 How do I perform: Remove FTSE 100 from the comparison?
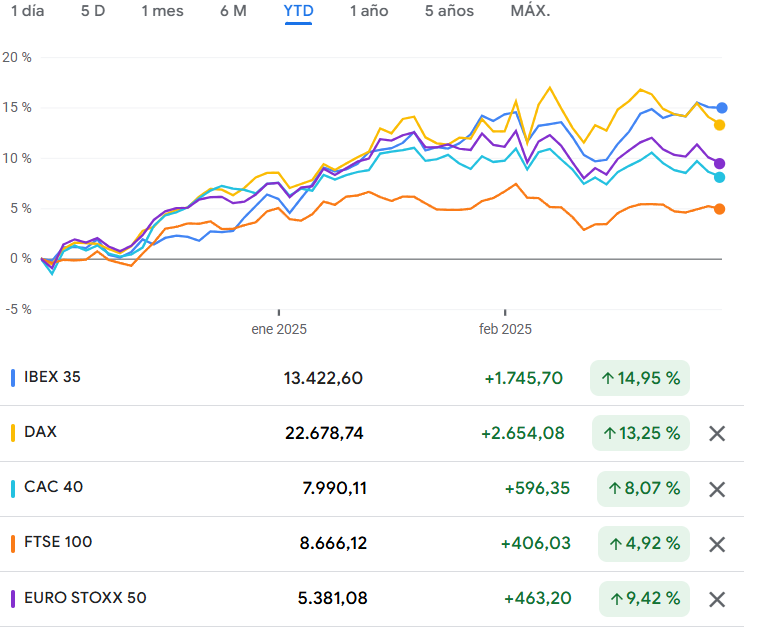click(716, 544)
